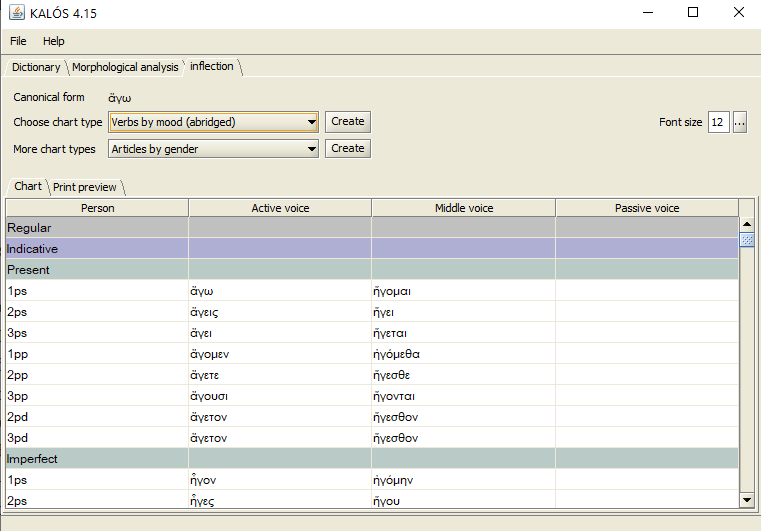Switch to the Morphological analysis tab
This screenshot has width=761, height=531.
125,67
